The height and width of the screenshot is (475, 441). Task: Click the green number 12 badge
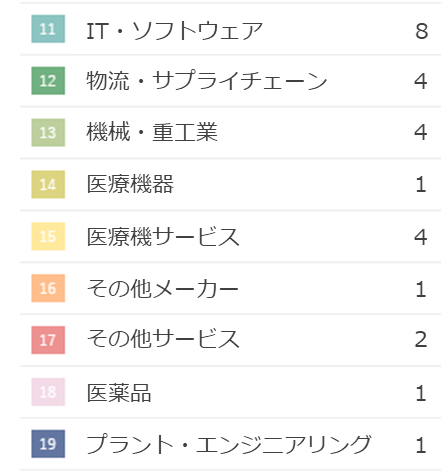point(48,81)
